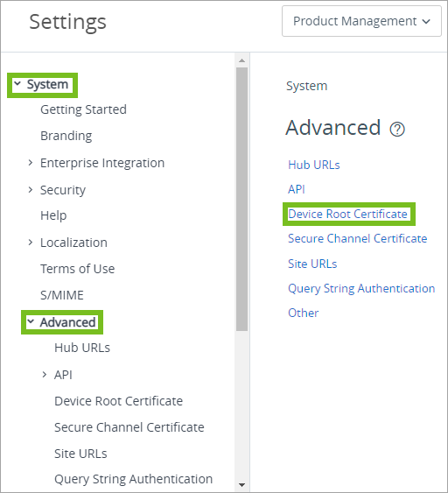The height and width of the screenshot is (493, 448).
Task: Select Help in the settings tree
Action: [53, 215]
